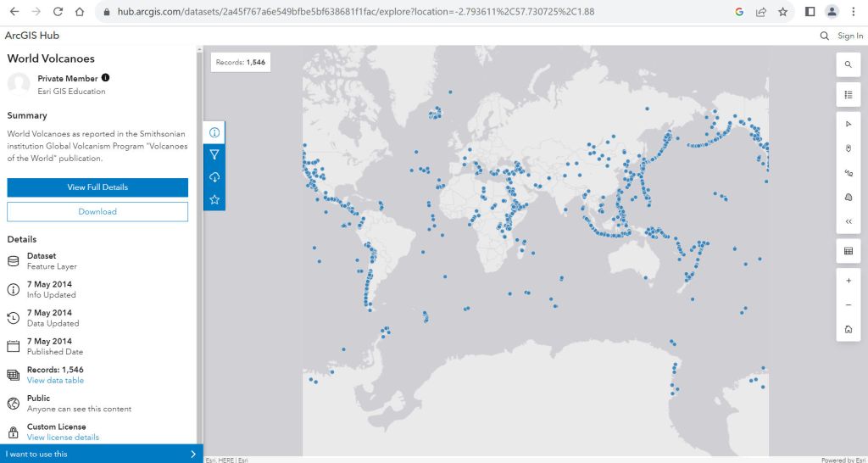Open View license details link
This screenshot has height=463, width=868.
63,438
